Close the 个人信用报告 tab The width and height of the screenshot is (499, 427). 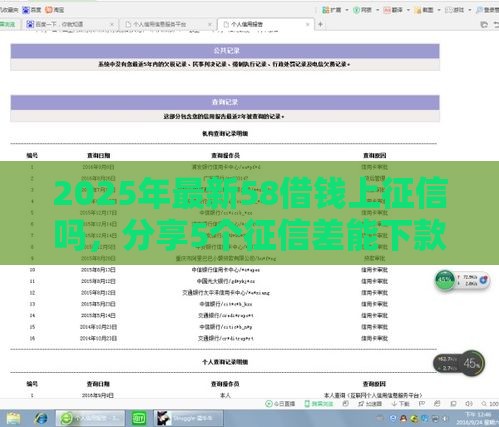point(308,24)
